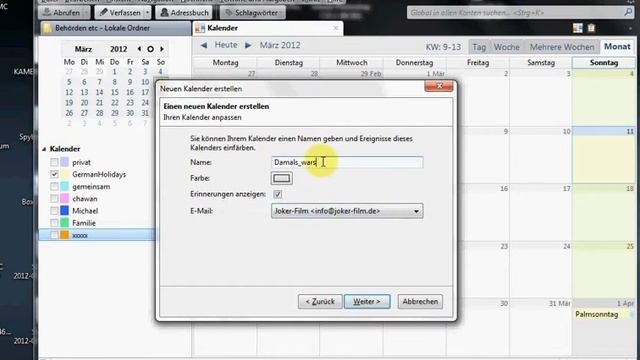Select day 15 in the mini calendar
640x360 pixels.
pos(115,93)
